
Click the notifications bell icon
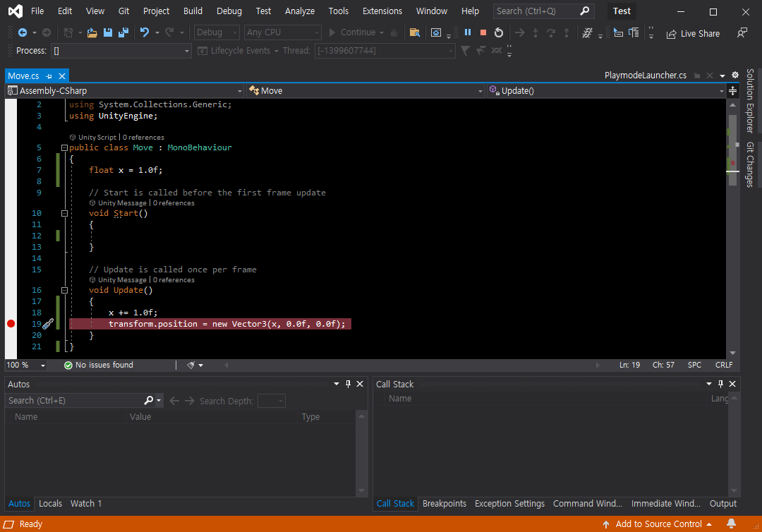click(x=731, y=524)
